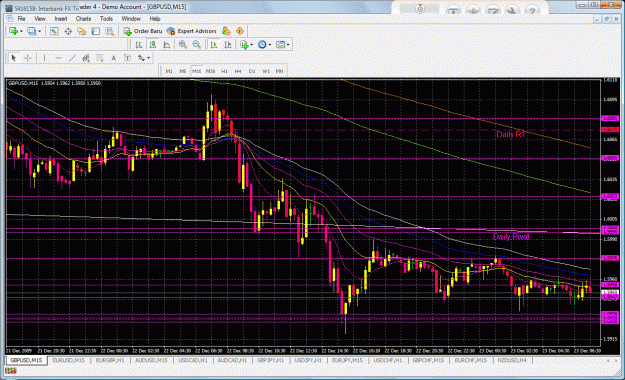Screen dimensions: 625x380
Task: Switch timeframe to D1
Action: tap(252, 71)
